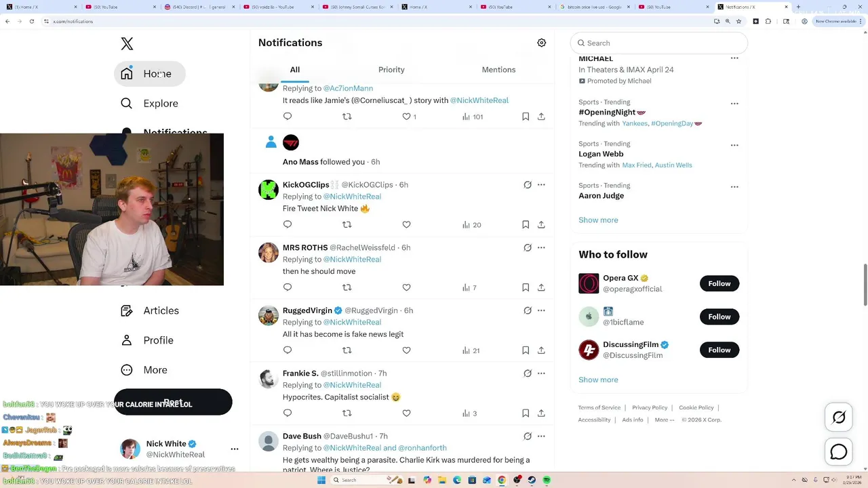Reply to MRS ROTHS' post
Screen dimensions: 868x488
point(288,287)
